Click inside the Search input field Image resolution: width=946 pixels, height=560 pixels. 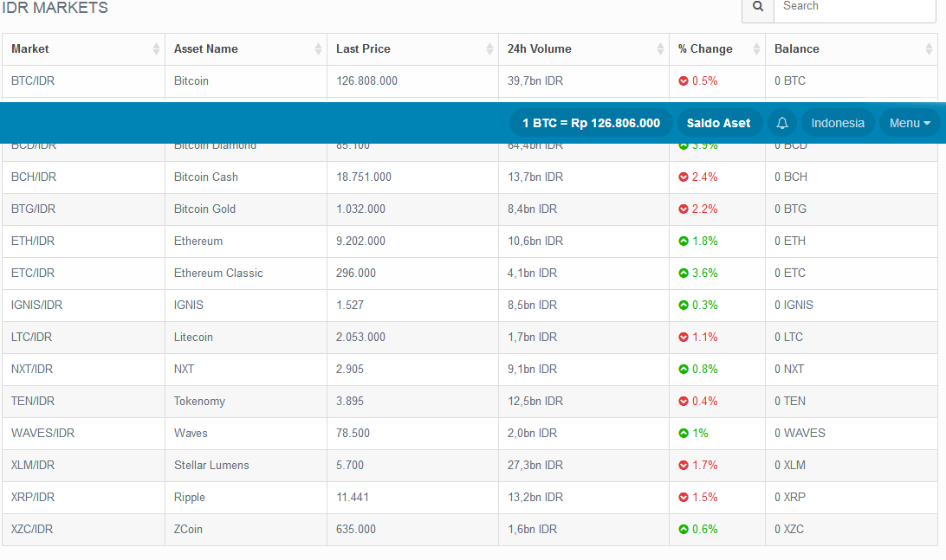pos(853,7)
